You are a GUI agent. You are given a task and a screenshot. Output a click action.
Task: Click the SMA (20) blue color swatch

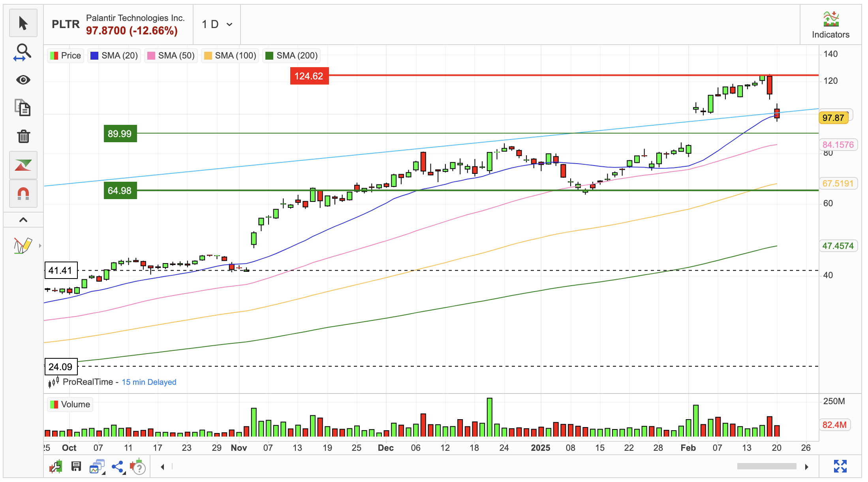pyautogui.click(x=94, y=56)
